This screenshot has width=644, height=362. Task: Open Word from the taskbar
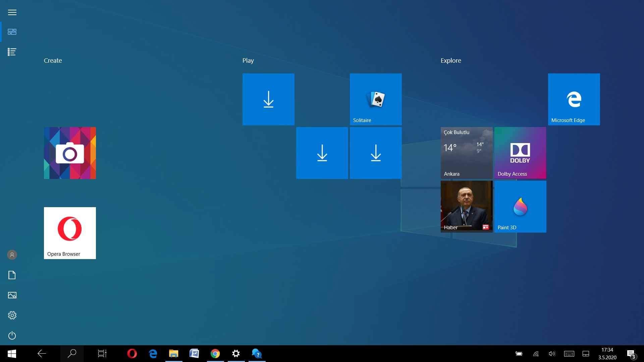(195, 354)
